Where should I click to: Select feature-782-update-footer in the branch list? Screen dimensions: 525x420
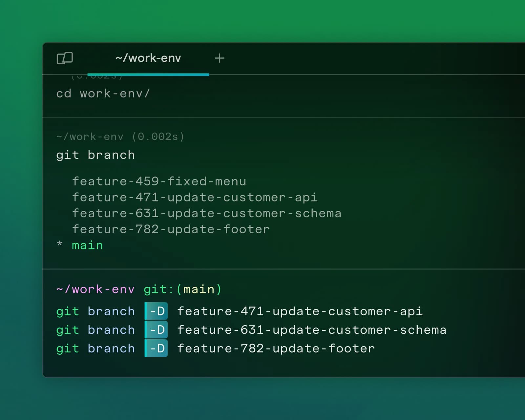pos(170,229)
